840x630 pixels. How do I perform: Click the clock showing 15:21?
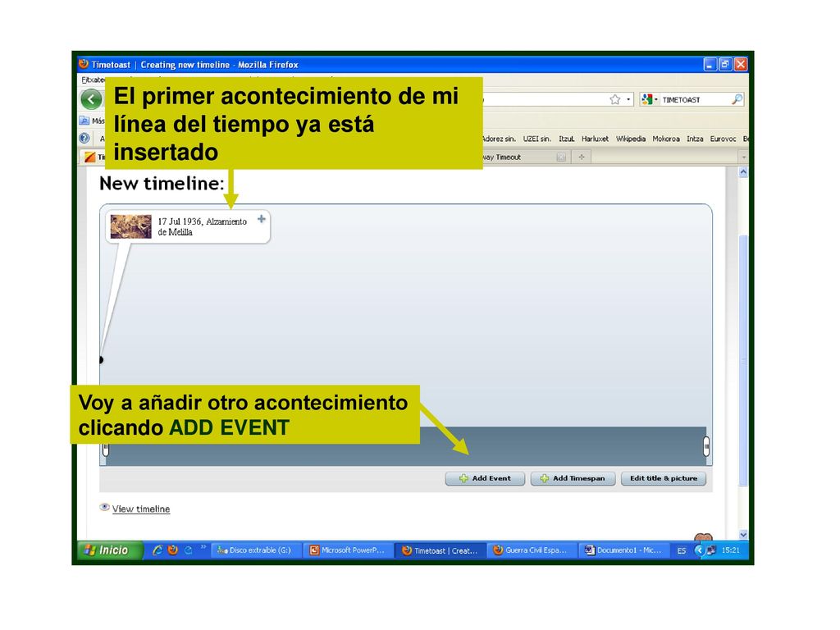(730, 550)
